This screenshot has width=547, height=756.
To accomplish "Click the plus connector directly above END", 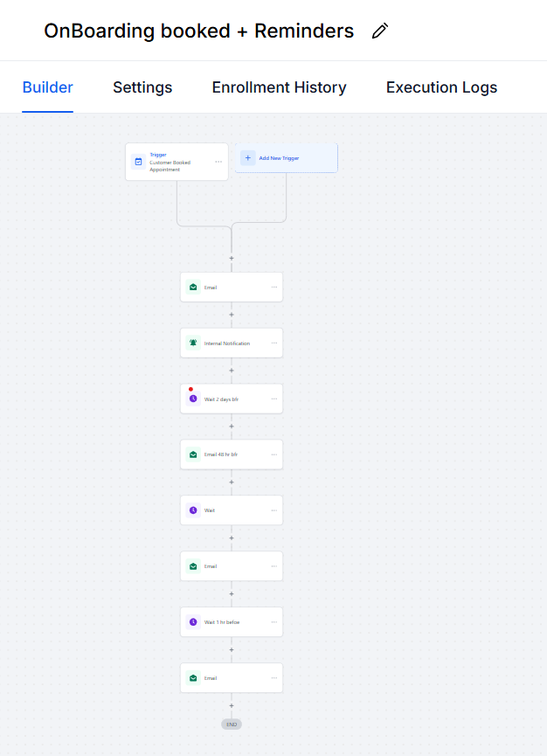I will (x=232, y=705).
